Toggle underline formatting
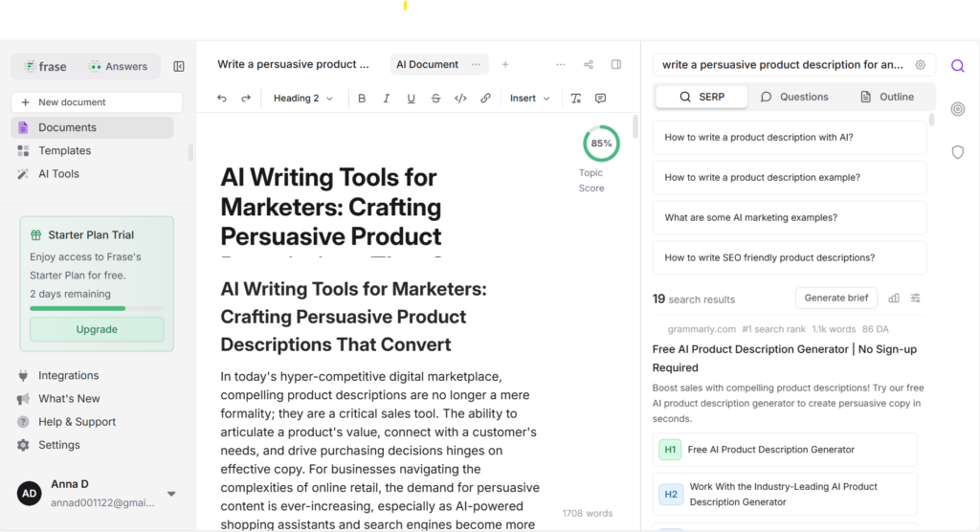The width and height of the screenshot is (980, 532). tap(411, 99)
